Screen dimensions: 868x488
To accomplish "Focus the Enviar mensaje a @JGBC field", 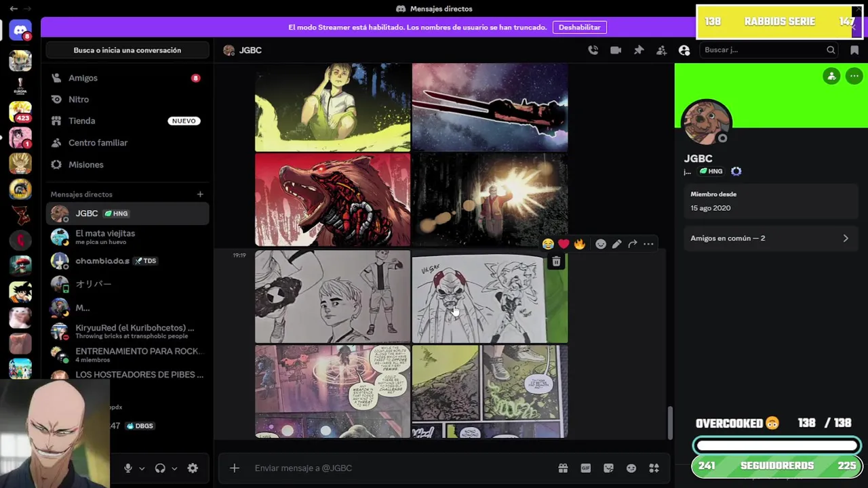I will [400, 468].
